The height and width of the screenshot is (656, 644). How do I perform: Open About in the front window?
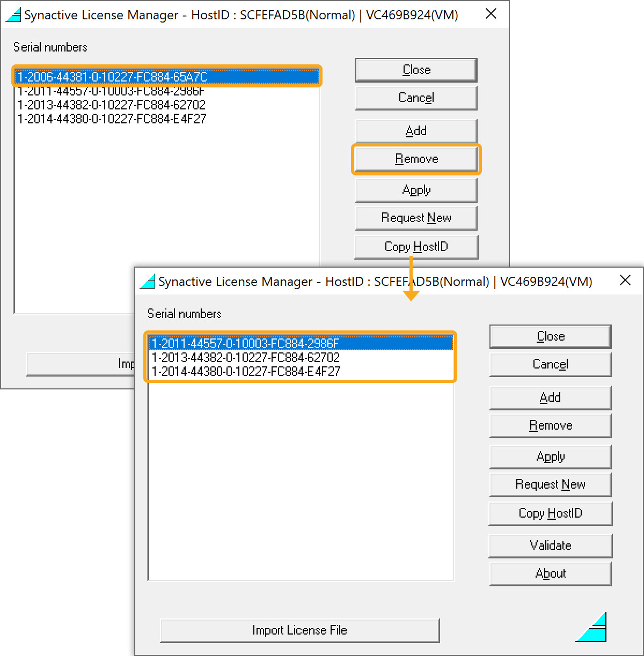(x=551, y=574)
